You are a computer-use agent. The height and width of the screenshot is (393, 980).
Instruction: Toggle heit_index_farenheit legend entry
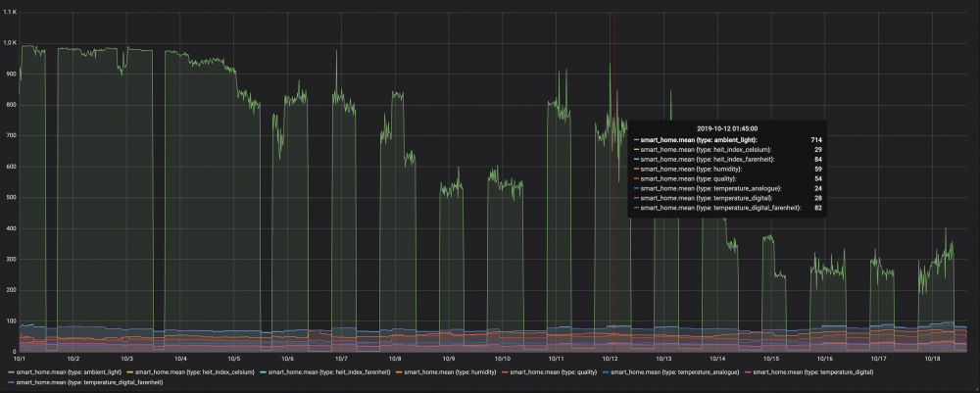[330, 372]
